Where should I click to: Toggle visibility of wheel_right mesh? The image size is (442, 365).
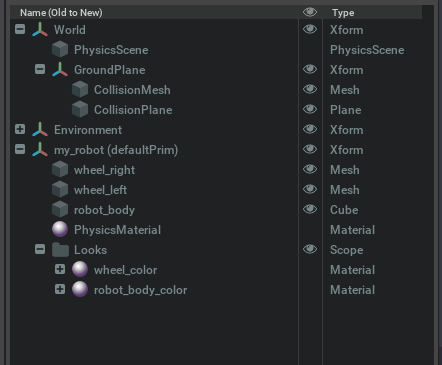point(310,169)
